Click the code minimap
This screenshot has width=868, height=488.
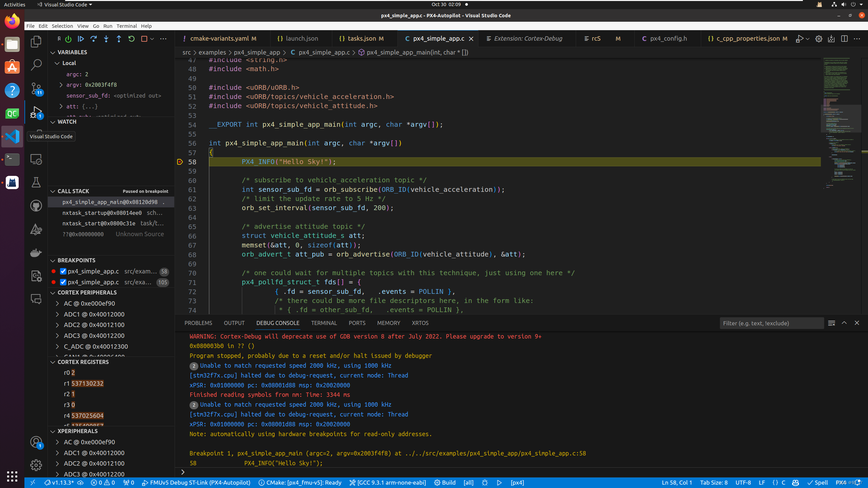click(x=841, y=123)
